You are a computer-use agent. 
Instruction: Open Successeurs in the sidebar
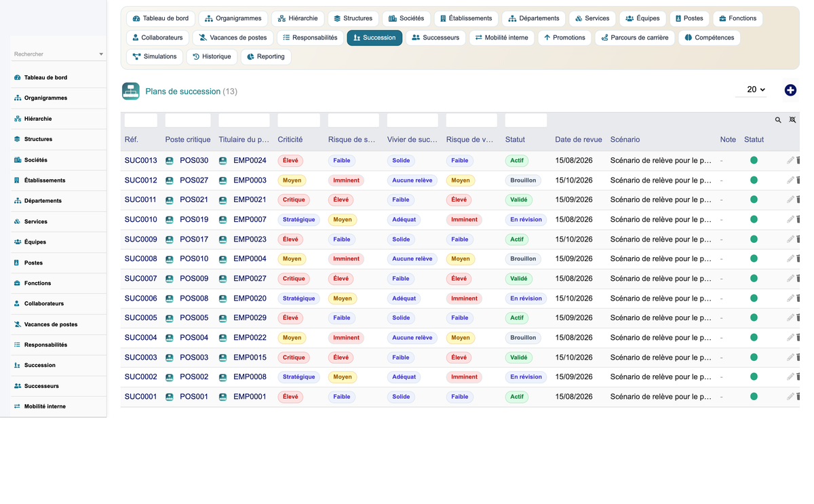coord(41,386)
